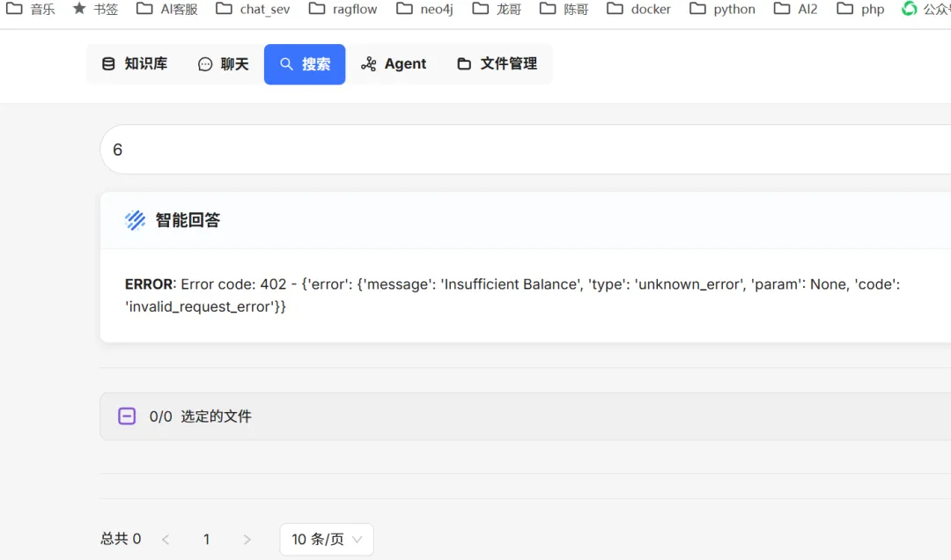Open the php bookmark folder
Viewport: 951px width, 560px height.
coord(860,9)
